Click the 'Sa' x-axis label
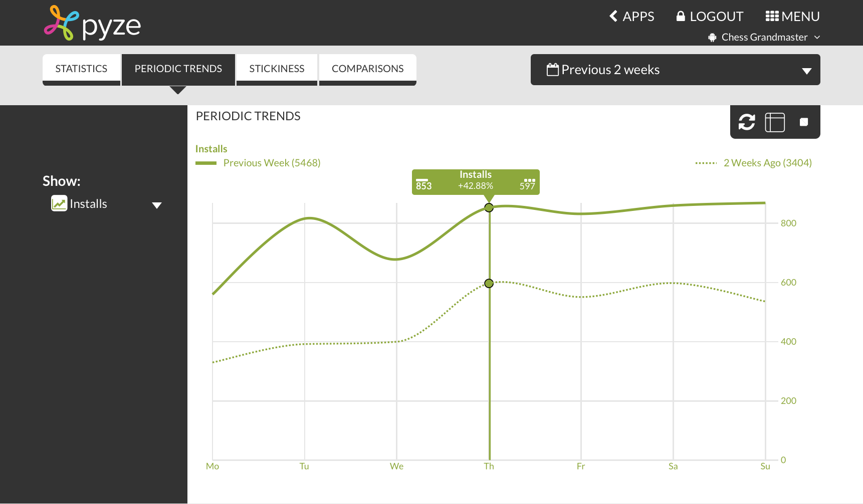The width and height of the screenshot is (863, 504). tap(673, 466)
